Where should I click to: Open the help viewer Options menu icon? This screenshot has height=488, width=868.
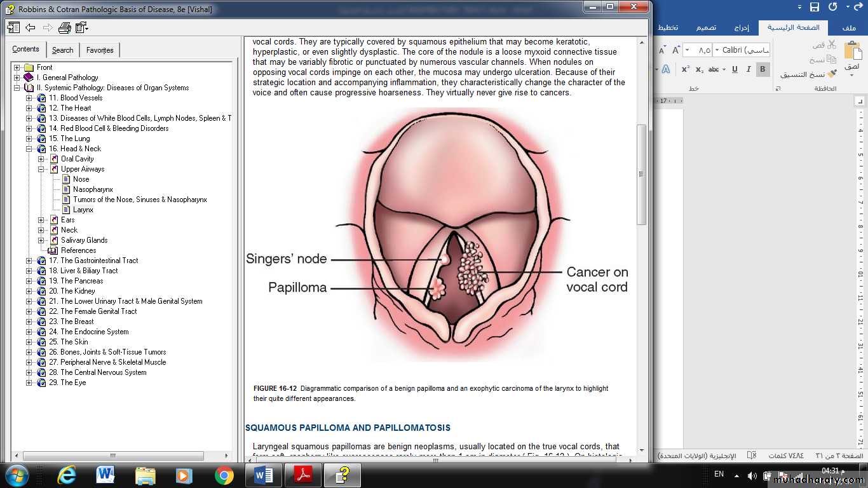[x=82, y=27]
